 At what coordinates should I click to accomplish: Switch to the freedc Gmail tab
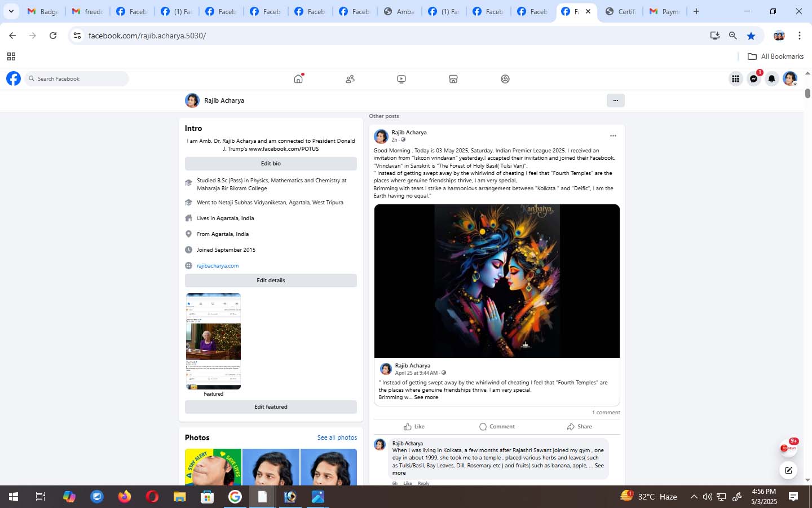click(x=87, y=11)
